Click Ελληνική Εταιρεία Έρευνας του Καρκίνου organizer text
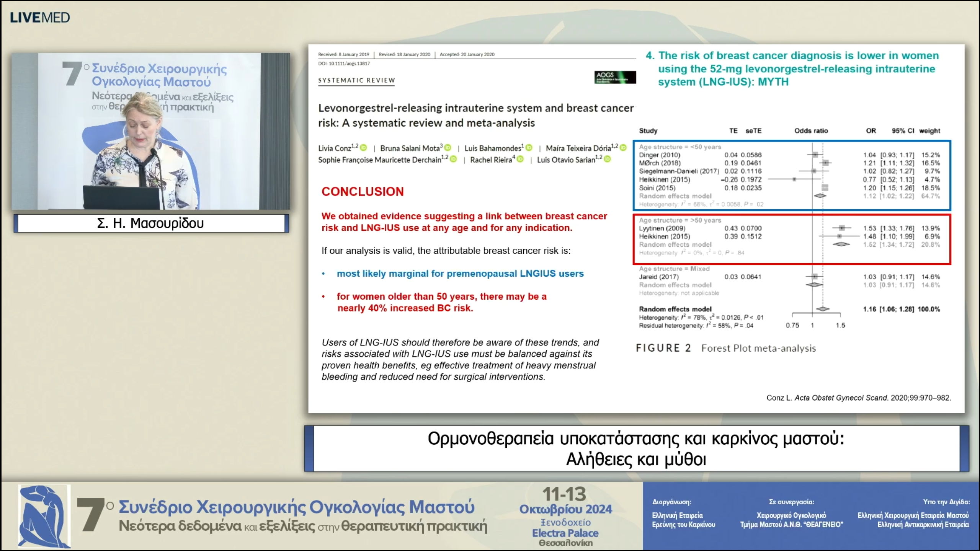The height and width of the screenshot is (551, 980). tap(684, 520)
